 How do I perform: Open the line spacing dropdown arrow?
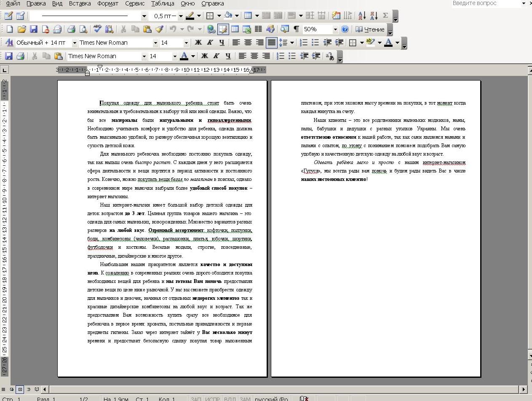click(x=292, y=43)
